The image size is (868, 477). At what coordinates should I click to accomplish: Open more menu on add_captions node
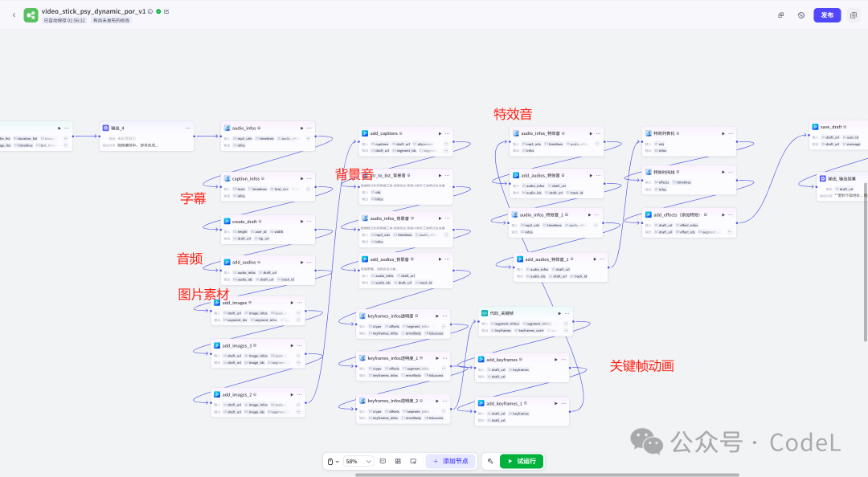pyautogui.click(x=448, y=133)
